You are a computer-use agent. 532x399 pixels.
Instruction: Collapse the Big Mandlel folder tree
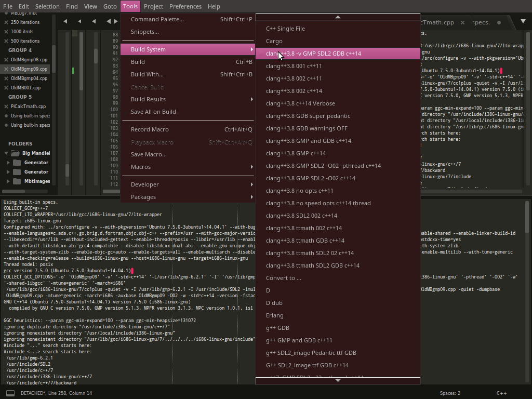(7, 153)
